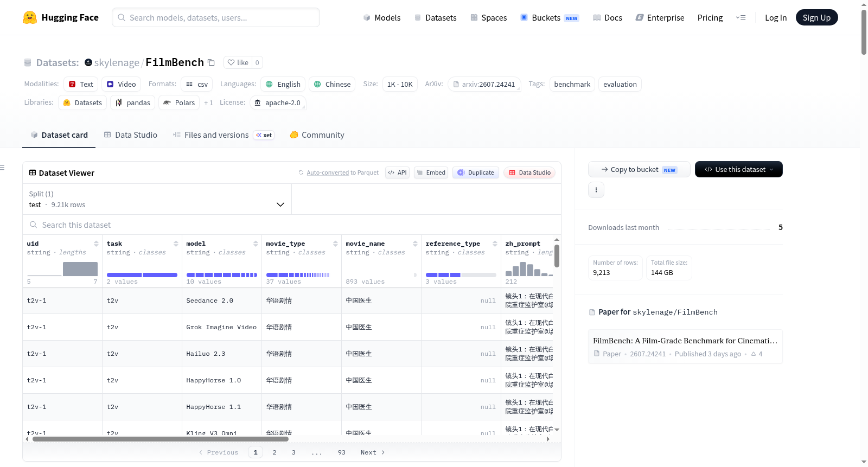Click the skylenage owner link

(x=117, y=62)
